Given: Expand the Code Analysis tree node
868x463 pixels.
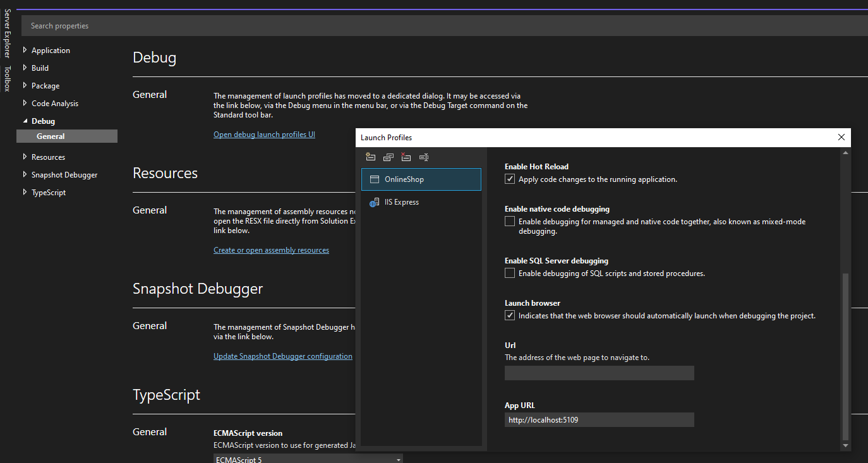Looking at the screenshot, I should coord(25,104).
